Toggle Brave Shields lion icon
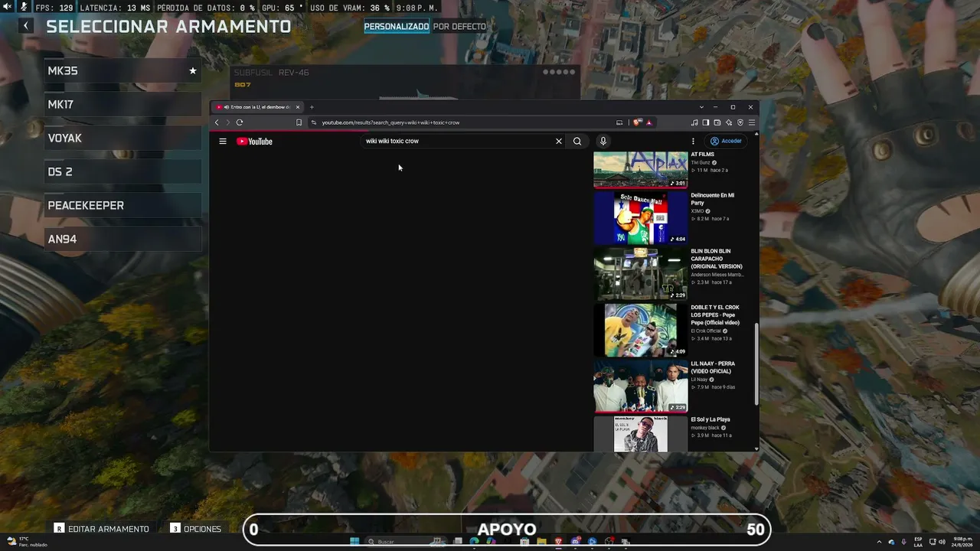Viewport: 980px width, 551px height. 637,122
